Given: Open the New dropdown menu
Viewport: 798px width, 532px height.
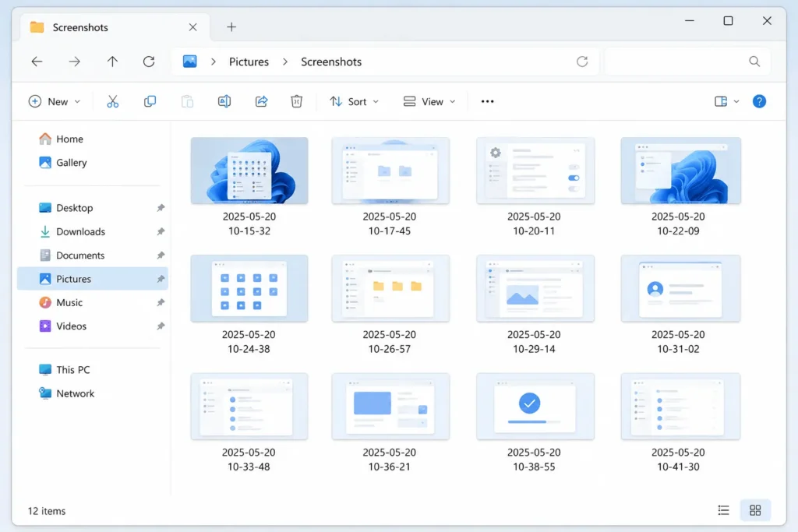Looking at the screenshot, I should [x=55, y=102].
